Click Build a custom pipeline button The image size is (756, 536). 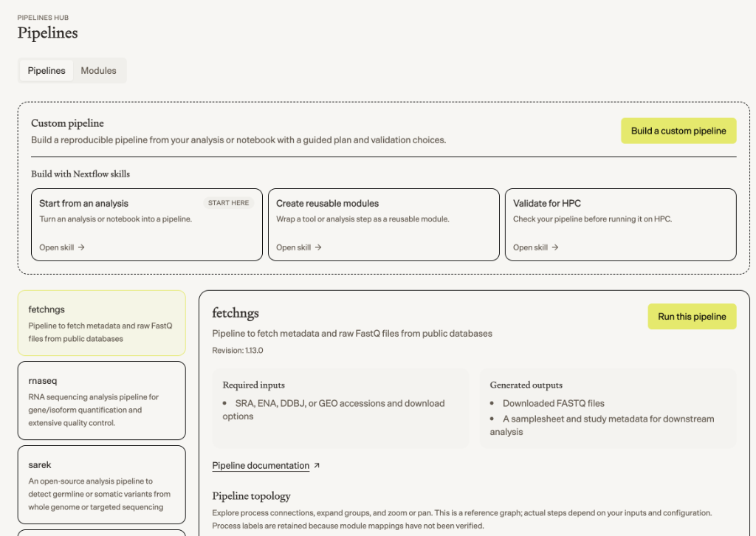pos(678,131)
